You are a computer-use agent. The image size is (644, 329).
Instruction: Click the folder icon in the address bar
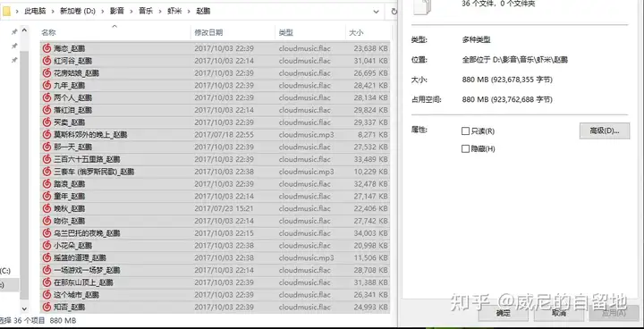pyautogui.click(x=6, y=11)
